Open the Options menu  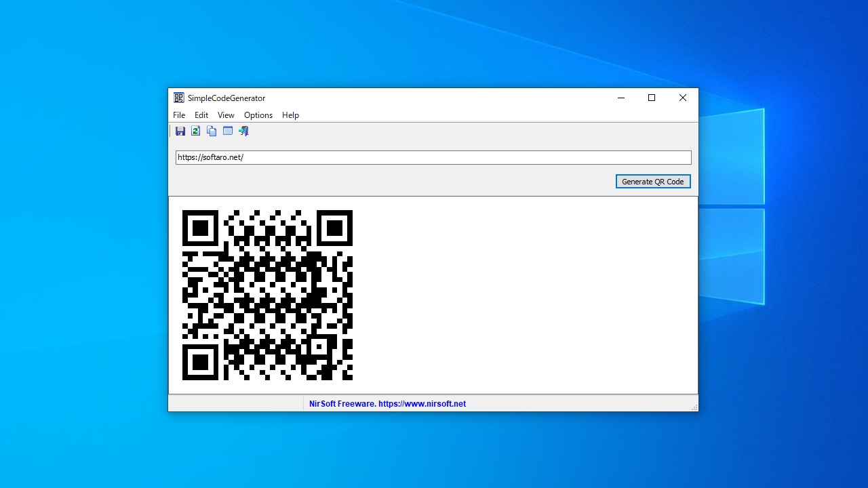click(258, 115)
